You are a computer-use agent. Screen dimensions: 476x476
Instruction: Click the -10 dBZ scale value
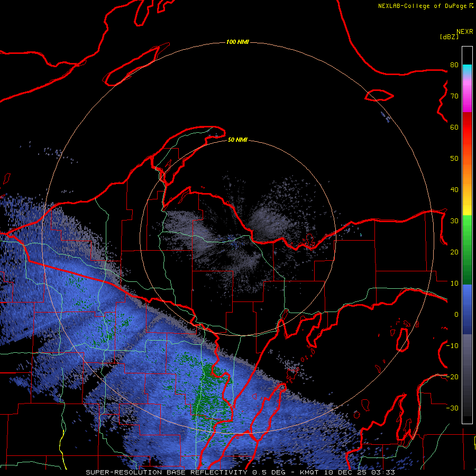click(x=452, y=346)
